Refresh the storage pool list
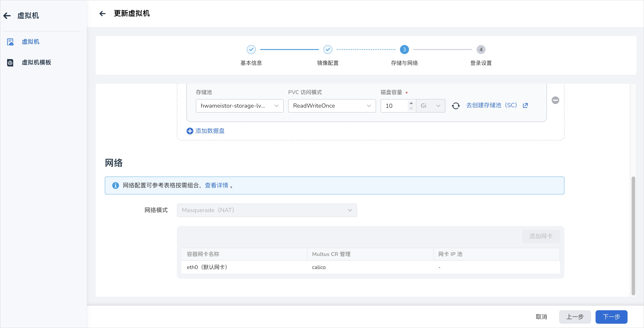The width and height of the screenshot is (644, 328). pos(455,106)
